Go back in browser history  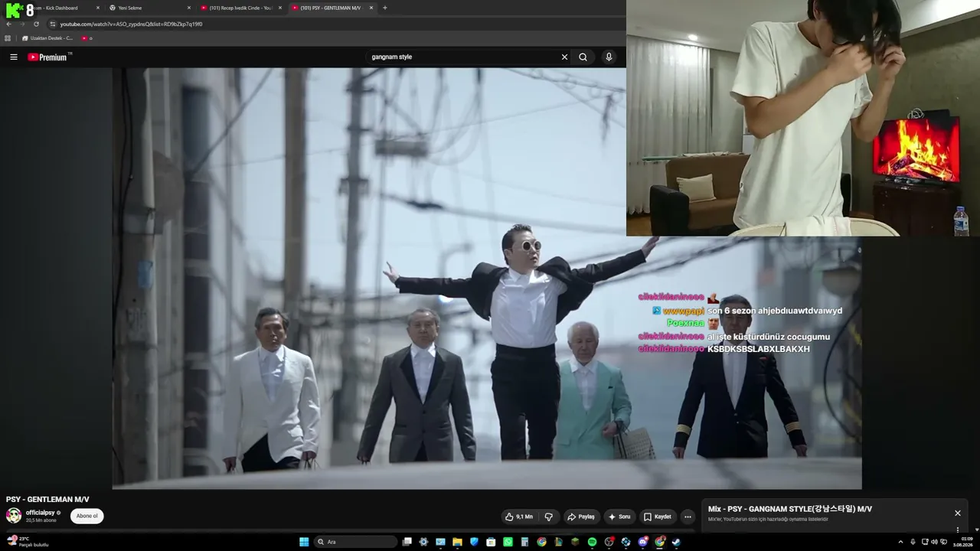pos(8,24)
